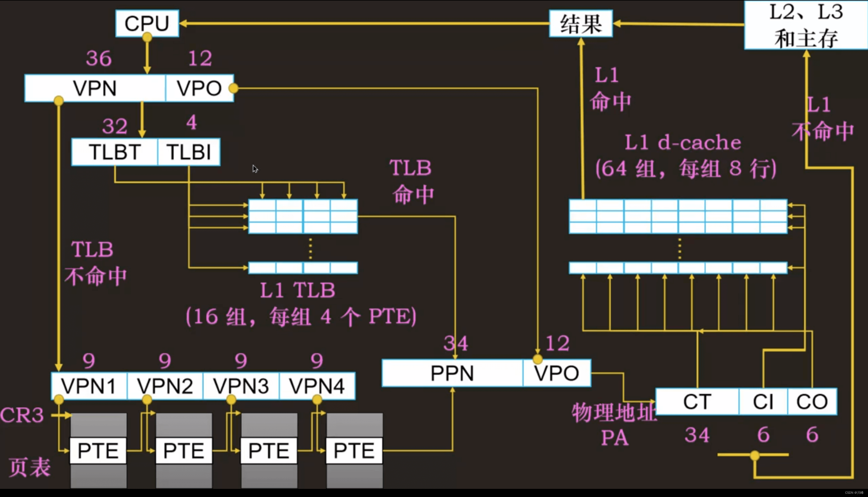This screenshot has height=497, width=868.
Task: Click the PTE box under VPN1
Action: [x=98, y=451]
